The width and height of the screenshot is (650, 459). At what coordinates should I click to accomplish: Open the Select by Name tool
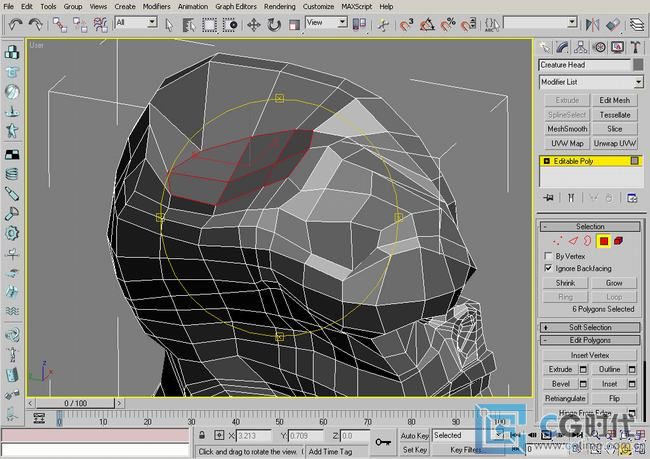coord(189,25)
